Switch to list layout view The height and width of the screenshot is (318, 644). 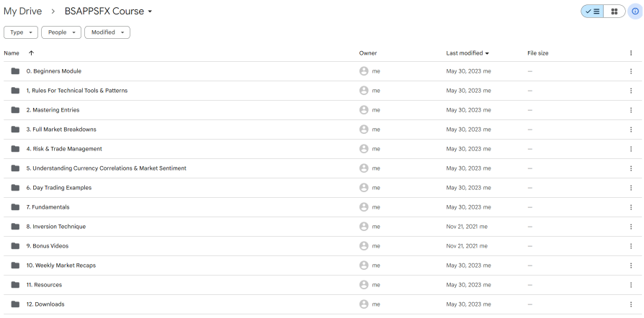click(593, 12)
